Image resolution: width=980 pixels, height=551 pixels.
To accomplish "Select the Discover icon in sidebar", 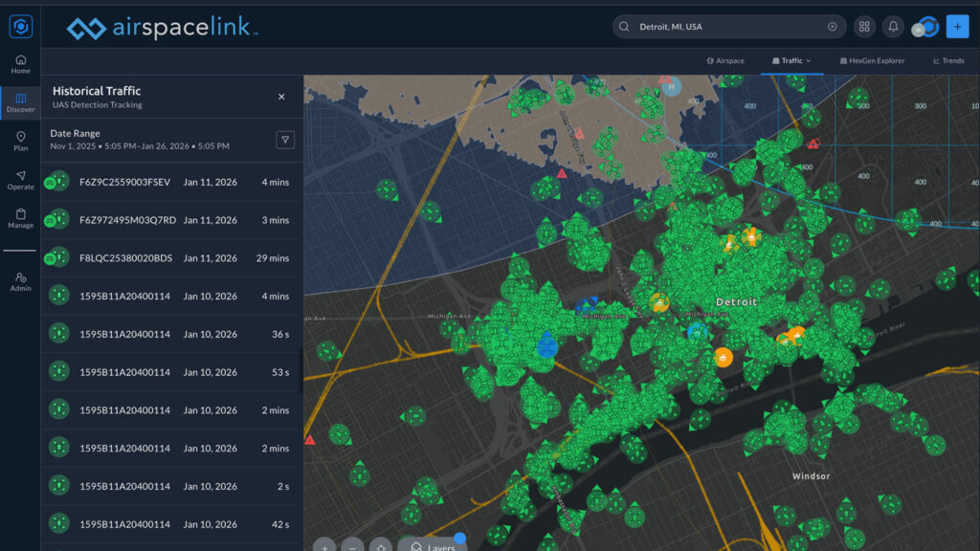I will (x=20, y=99).
